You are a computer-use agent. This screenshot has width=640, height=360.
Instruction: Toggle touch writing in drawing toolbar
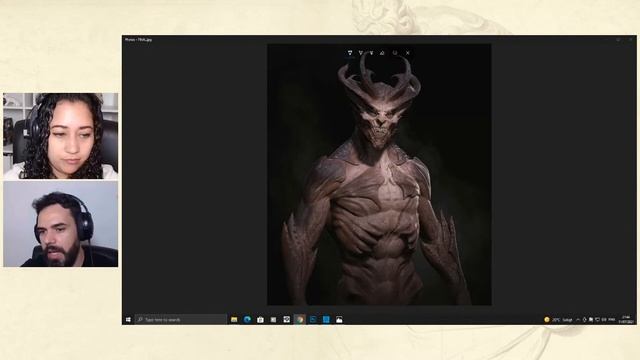[x=395, y=53]
